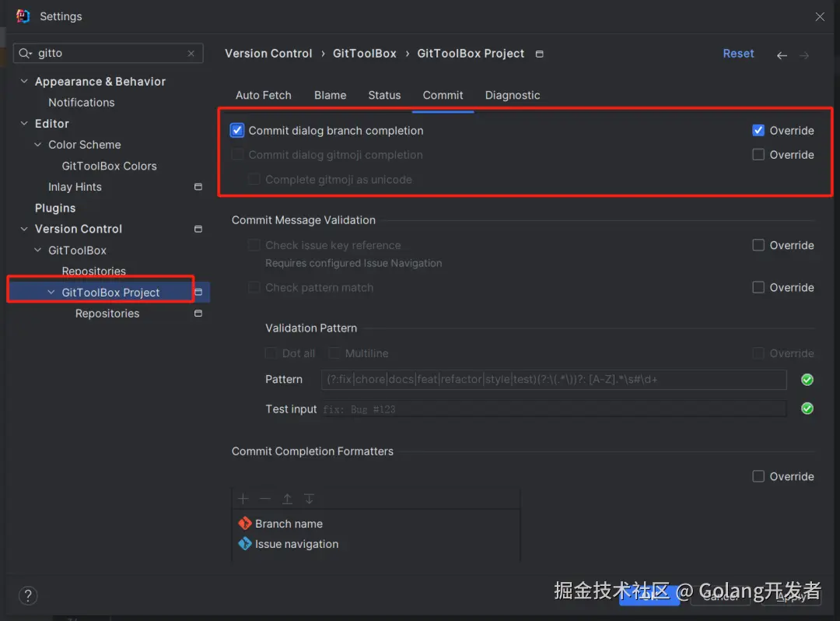The image size is (840, 621).
Task: Enable Override for Check issue key reference
Action: [758, 245]
